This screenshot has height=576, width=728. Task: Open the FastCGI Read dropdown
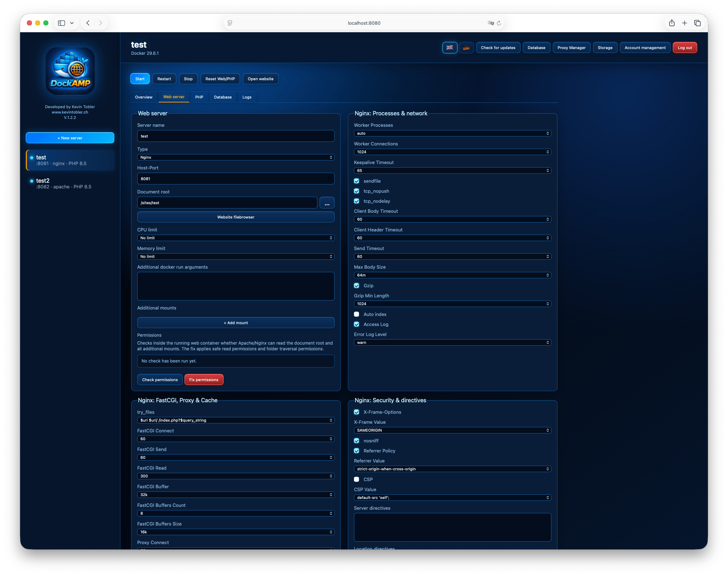(236, 476)
